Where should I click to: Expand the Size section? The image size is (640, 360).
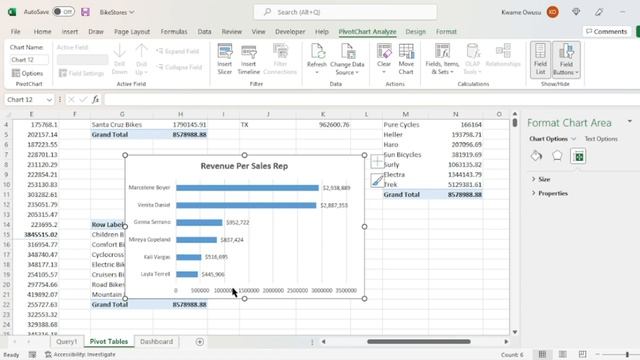pos(541,179)
